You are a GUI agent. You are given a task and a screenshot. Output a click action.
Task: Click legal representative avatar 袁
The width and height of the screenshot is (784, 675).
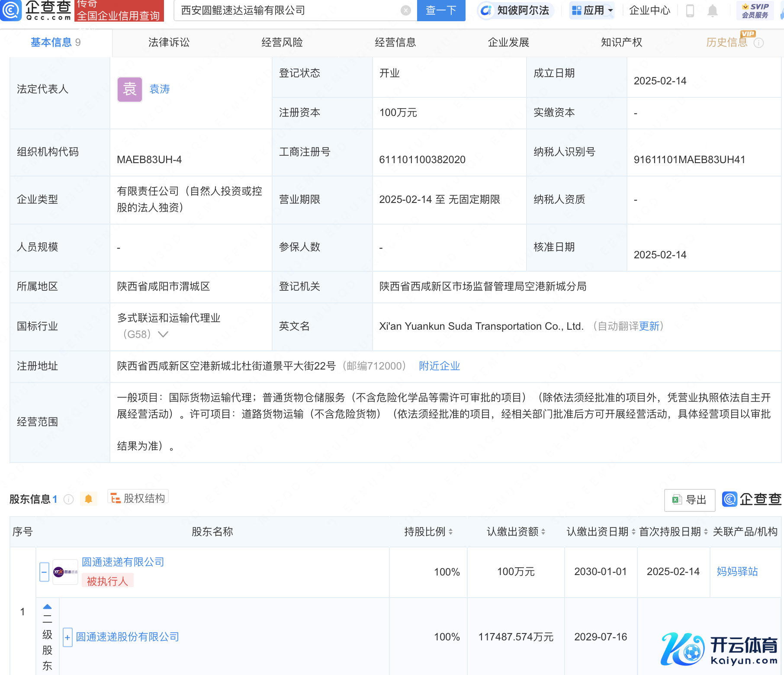[130, 90]
